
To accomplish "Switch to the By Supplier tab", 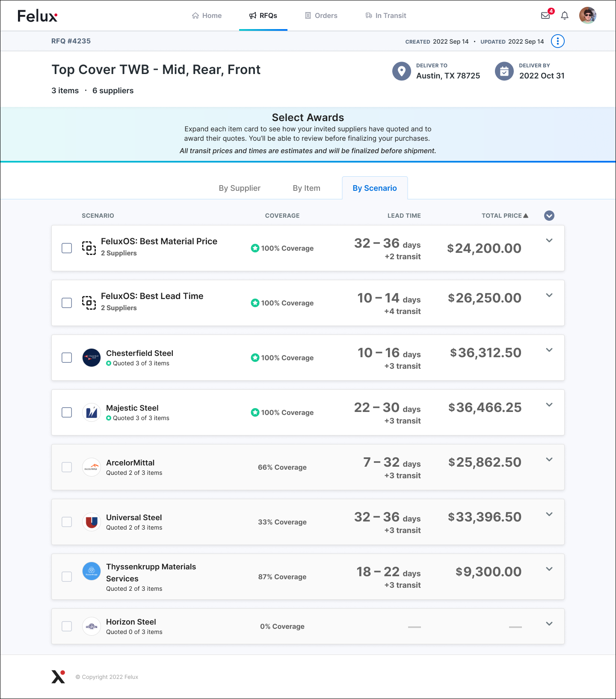I will (x=240, y=188).
